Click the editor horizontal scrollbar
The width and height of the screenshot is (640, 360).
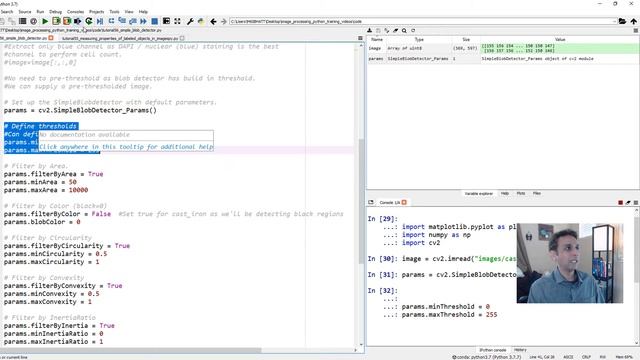(x=131, y=350)
